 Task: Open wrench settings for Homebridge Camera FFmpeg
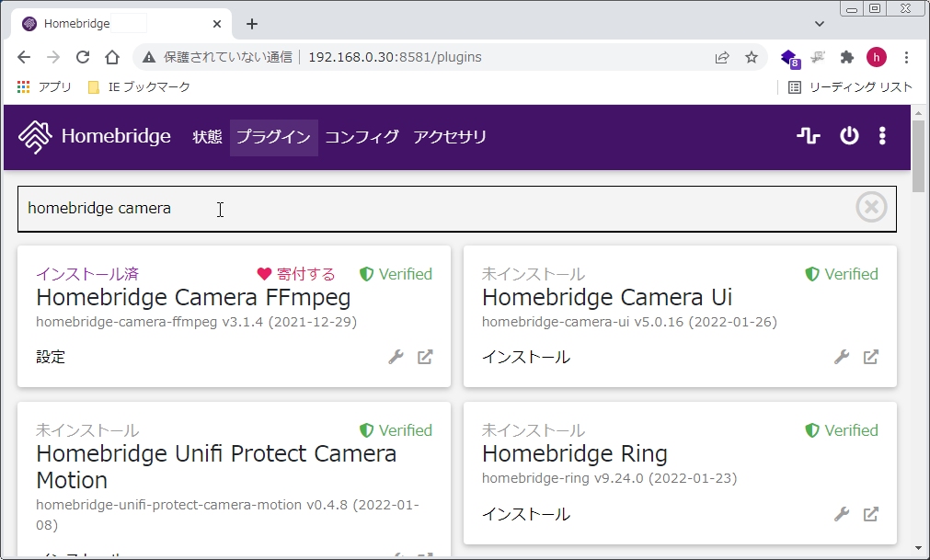coord(396,357)
